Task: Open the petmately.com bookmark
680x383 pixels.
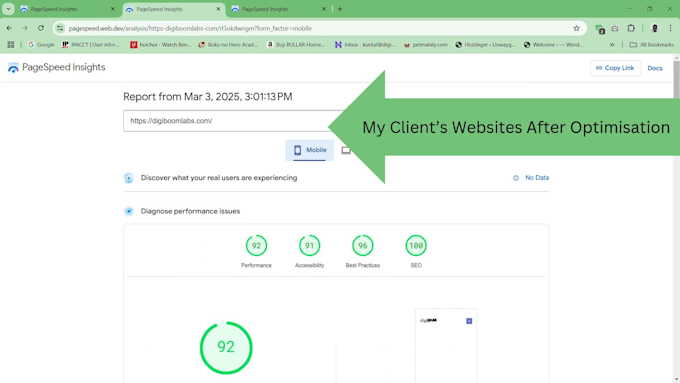Action: tap(425, 45)
